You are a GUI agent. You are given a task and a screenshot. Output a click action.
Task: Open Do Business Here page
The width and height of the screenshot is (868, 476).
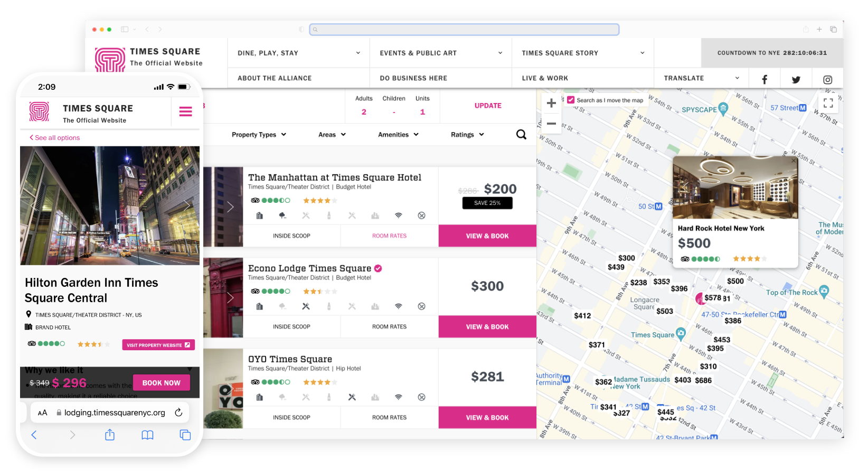413,78
